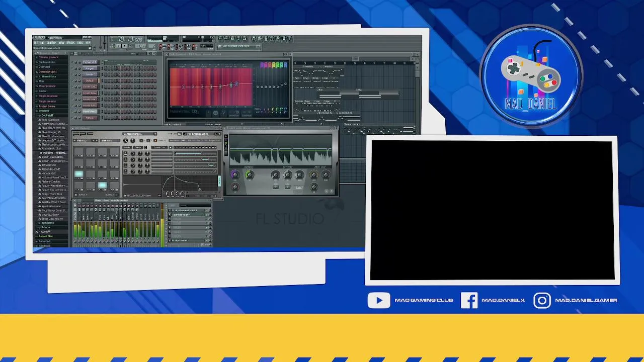644x362 pixels.
Task: Click the View piano roll shortcut icon
Action: pos(232,38)
